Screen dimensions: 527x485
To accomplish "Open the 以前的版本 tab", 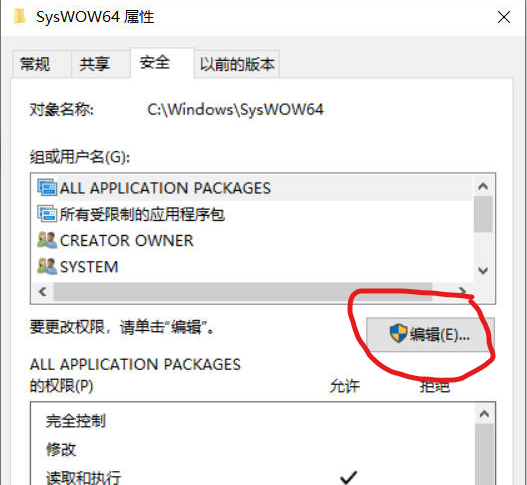I will (x=237, y=64).
